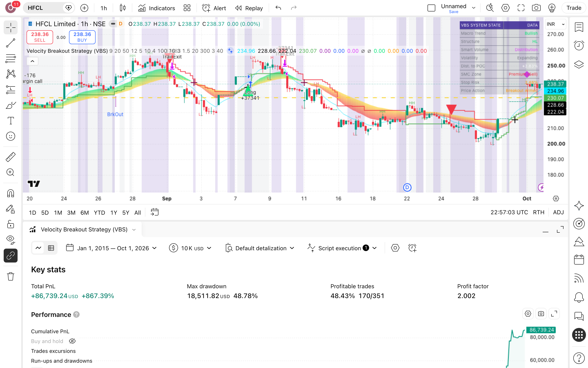Toggle RTH regular trading hours
Viewport: 588px width, 368px height.
coord(538,212)
